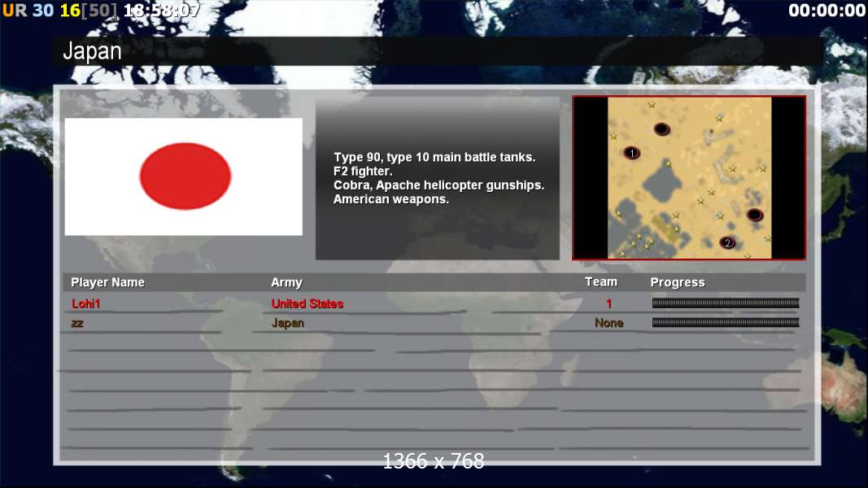Select spawn point marker 2 on minimap

pos(727,242)
